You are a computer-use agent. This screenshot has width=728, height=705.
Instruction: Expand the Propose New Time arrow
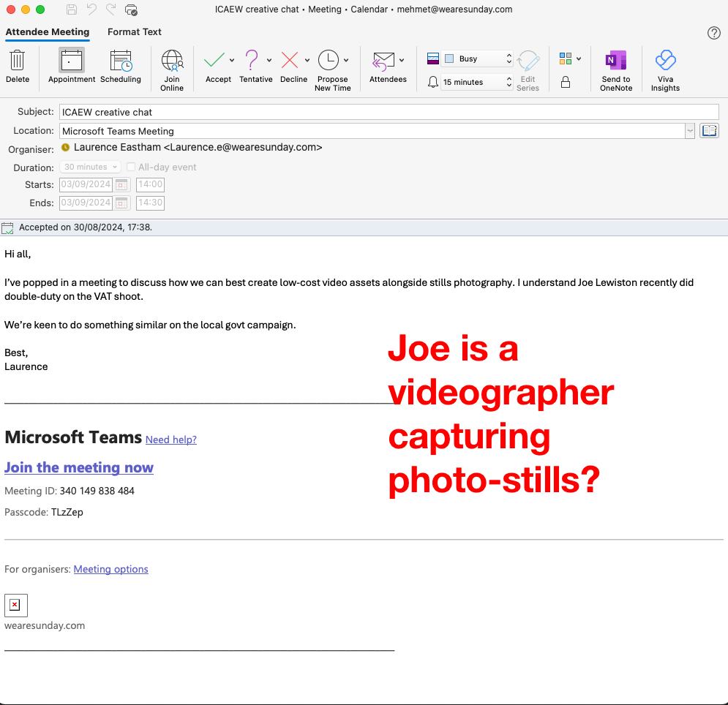tap(346, 60)
